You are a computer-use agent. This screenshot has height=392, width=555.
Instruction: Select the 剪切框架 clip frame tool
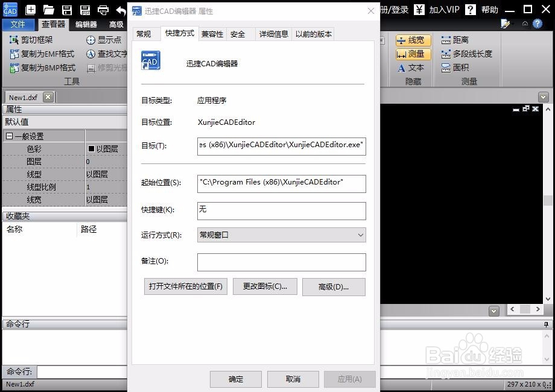coord(31,40)
